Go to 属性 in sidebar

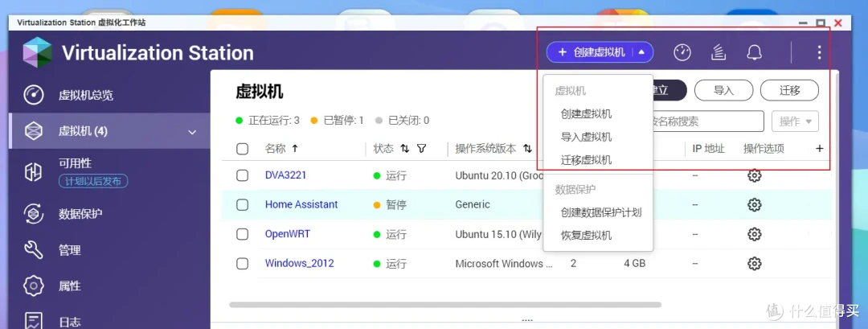(70, 286)
